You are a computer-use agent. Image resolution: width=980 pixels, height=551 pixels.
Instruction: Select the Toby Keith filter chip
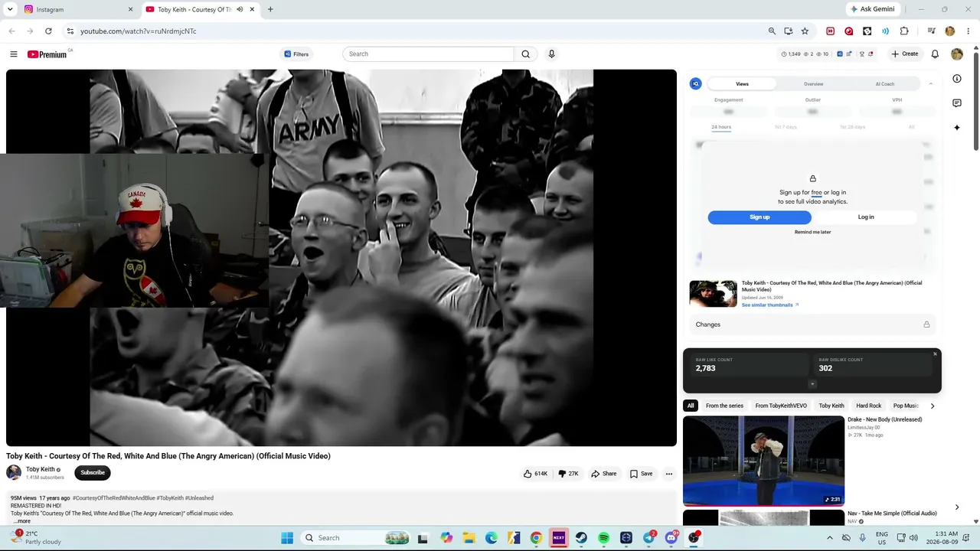click(831, 406)
